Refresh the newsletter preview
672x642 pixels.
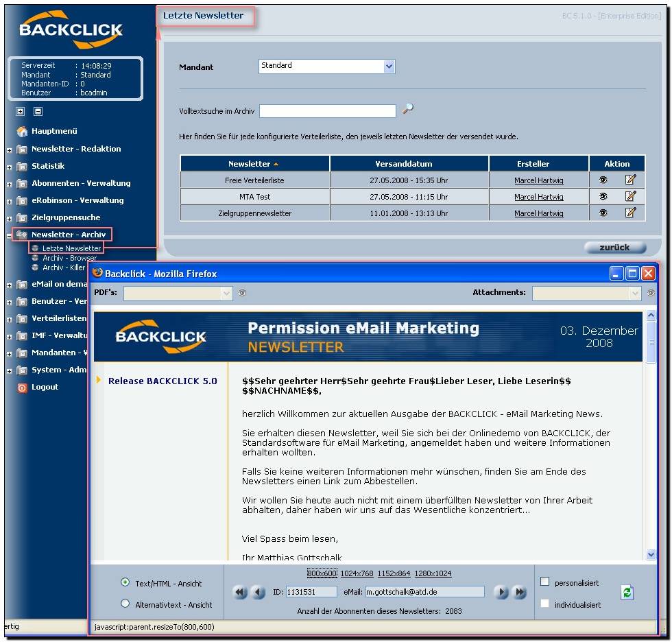pos(627,593)
